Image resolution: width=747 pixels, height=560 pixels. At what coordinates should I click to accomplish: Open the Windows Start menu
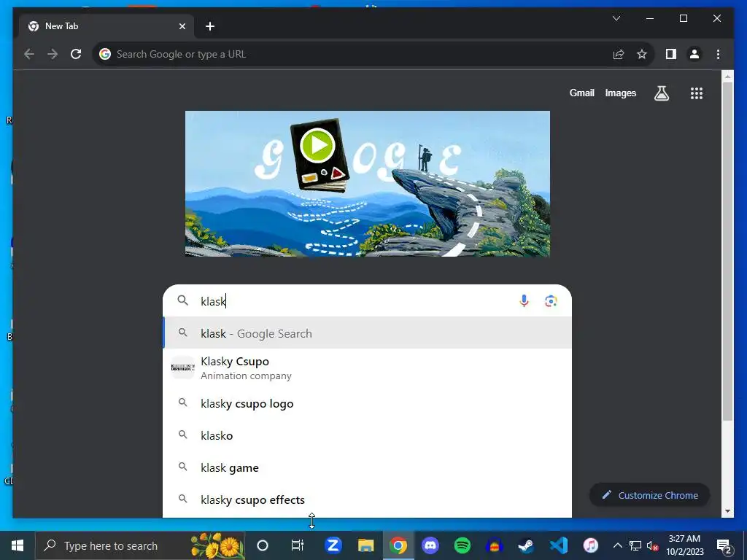coord(18,545)
